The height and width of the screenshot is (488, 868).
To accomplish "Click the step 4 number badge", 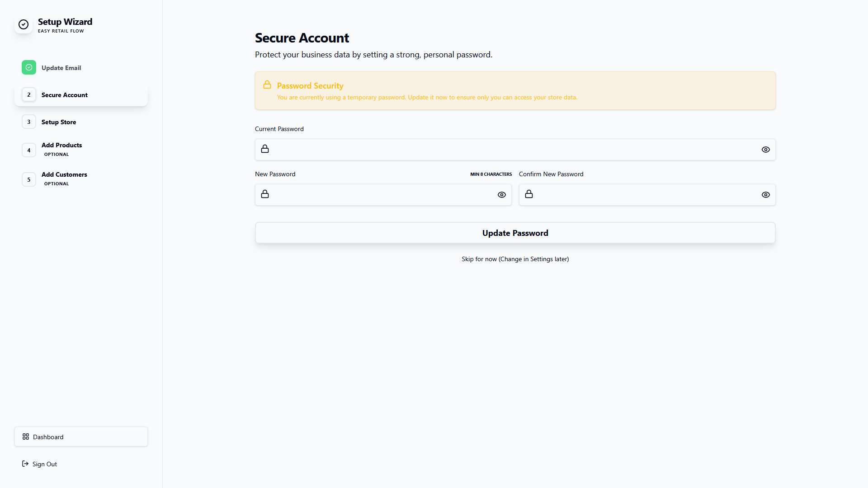I will (x=29, y=150).
